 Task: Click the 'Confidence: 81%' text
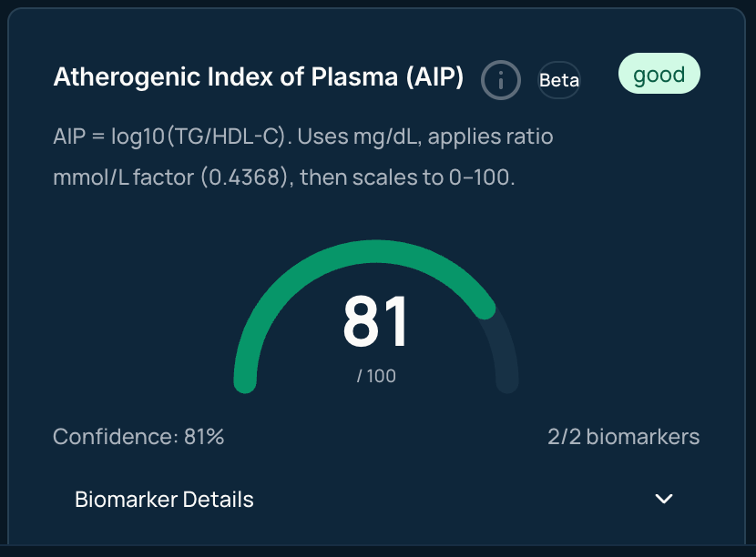tap(138, 437)
